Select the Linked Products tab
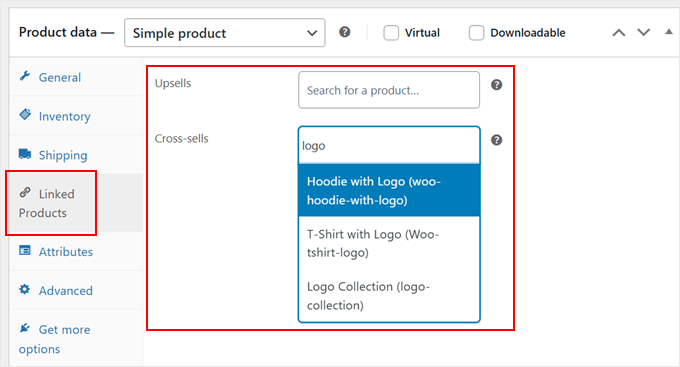Screen dimensions: 680x367 (x=76, y=203)
